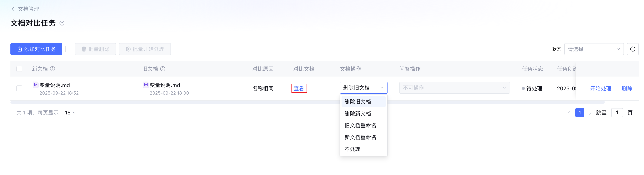This screenshot has height=175, width=644.
Task: Collapse the 删除旧文档 document action dropdown
Action: [364, 88]
